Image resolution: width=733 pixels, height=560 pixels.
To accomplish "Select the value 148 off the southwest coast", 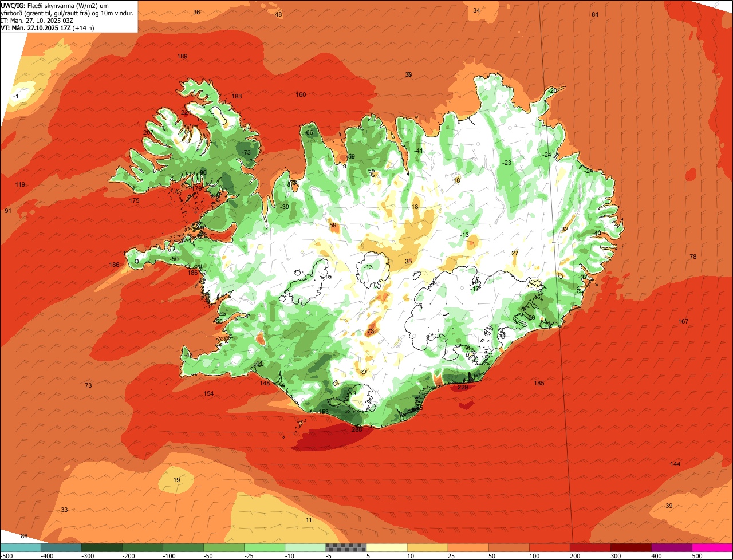I will [x=265, y=384].
